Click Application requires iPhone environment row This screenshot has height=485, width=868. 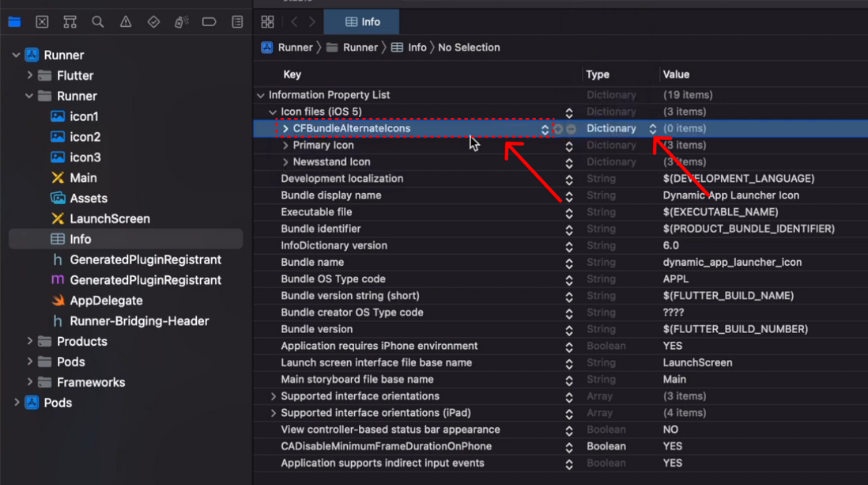point(560,346)
